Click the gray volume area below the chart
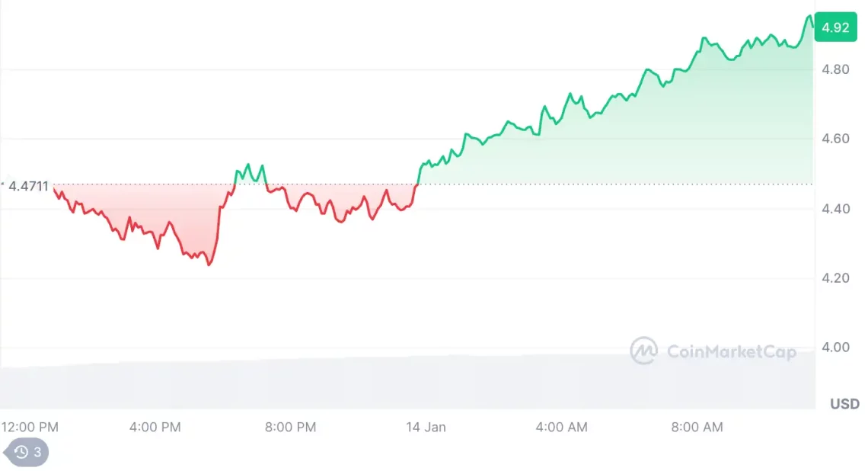The width and height of the screenshot is (868, 471). [x=381, y=385]
